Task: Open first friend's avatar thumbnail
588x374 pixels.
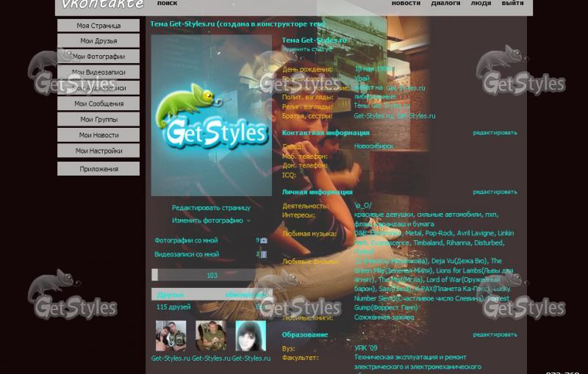Action: click(x=171, y=336)
